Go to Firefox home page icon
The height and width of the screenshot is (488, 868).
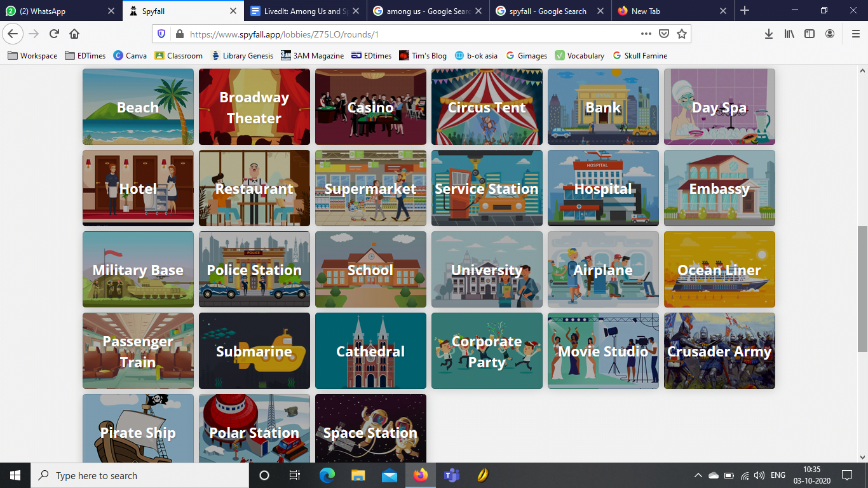click(74, 34)
